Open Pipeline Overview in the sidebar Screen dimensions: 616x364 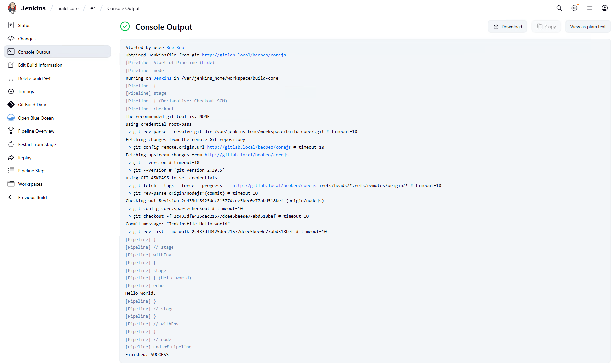pos(36,131)
